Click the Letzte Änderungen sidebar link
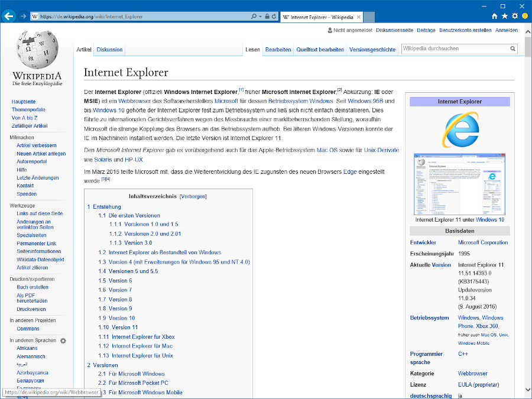 pyautogui.click(x=38, y=178)
